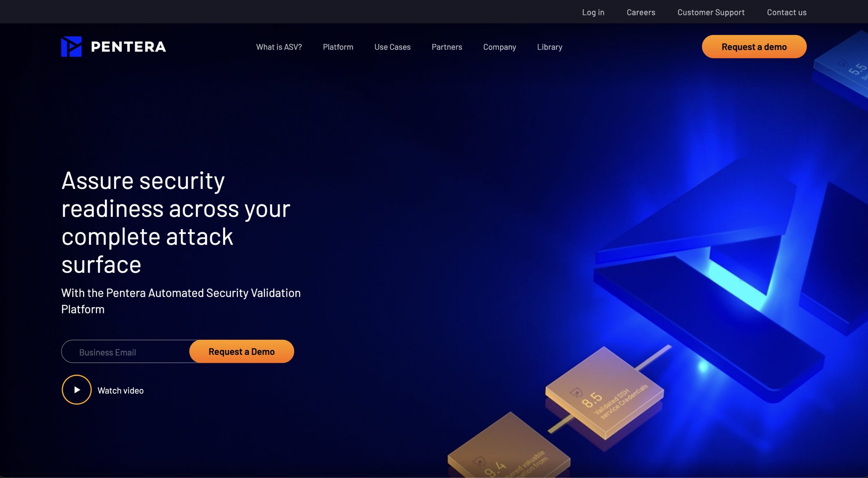Click the Pentera logo icon
The image size is (868, 478).
(x=71, y=46)
